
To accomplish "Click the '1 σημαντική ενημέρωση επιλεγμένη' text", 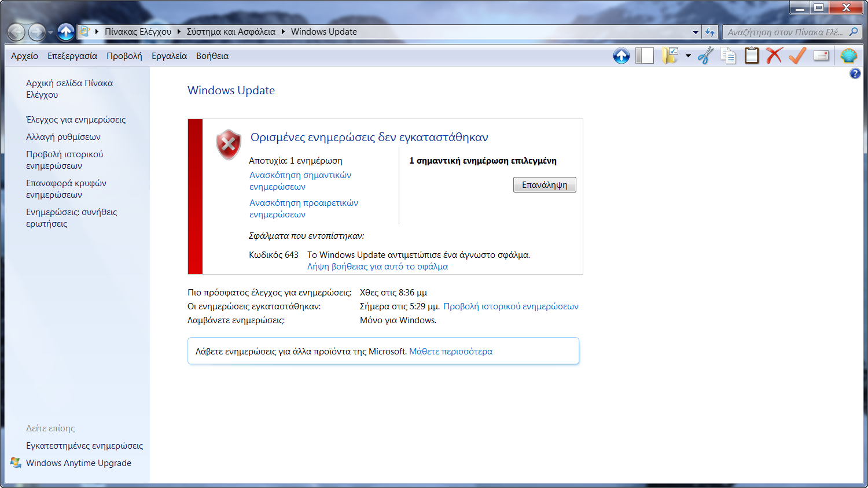I will click(x=483, y=161).
